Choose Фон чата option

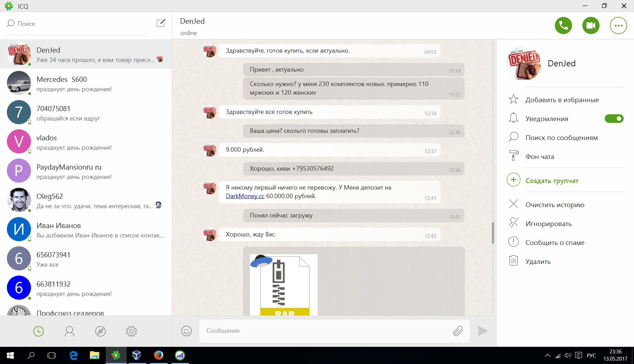coord(540,157)
